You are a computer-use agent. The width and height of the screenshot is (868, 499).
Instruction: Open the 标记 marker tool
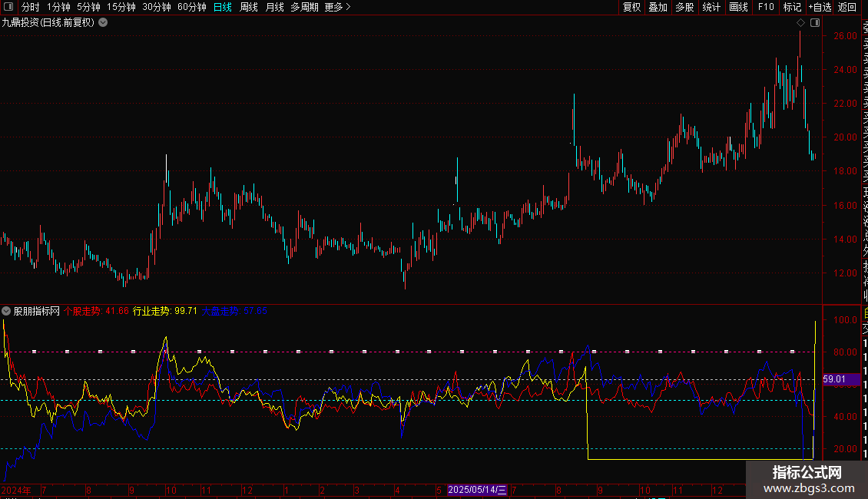tap(792, 7)
